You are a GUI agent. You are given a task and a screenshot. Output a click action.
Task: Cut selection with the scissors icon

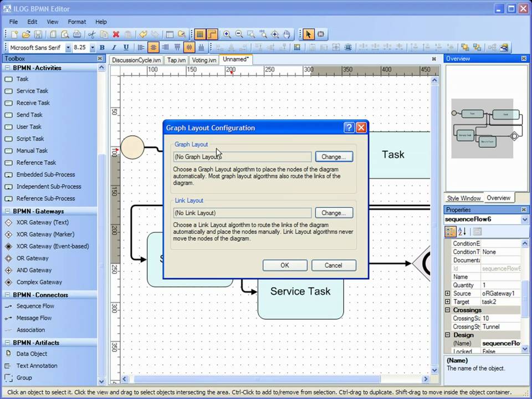[x=92, y=34]
